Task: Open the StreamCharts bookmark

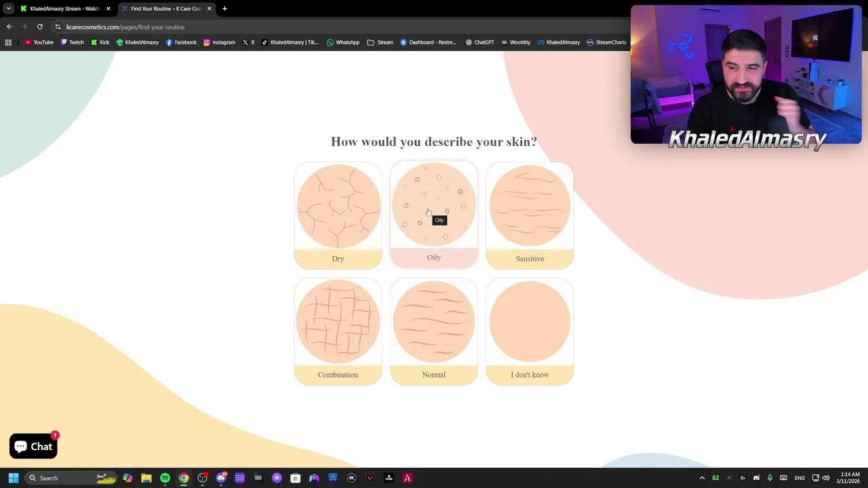Action: 606,42
